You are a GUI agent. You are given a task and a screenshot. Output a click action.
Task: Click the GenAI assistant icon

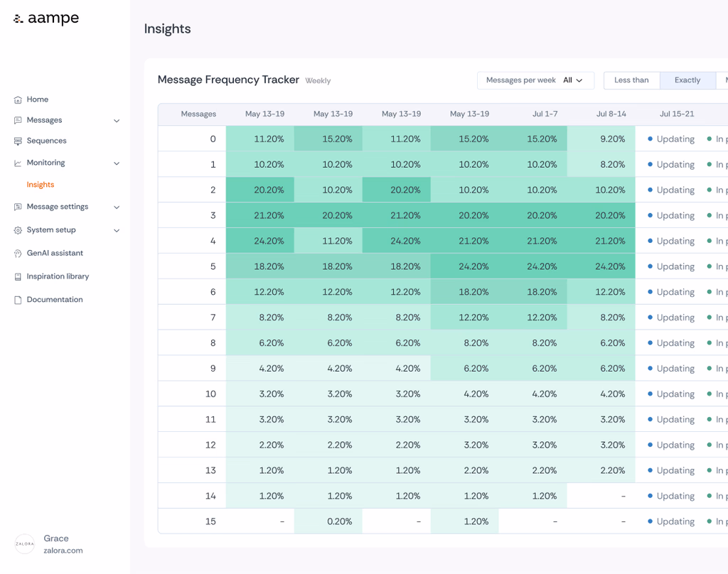click(18, 254)
